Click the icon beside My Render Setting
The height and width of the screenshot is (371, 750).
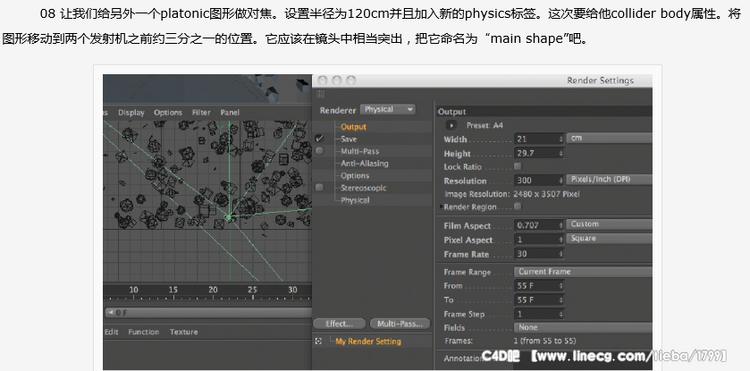[x=319, y=341]
